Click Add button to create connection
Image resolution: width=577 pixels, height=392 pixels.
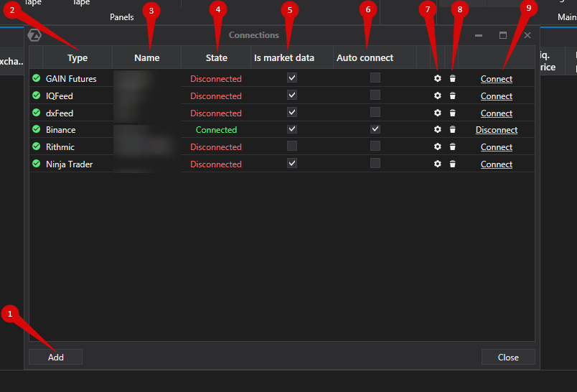tap(55, 357)
